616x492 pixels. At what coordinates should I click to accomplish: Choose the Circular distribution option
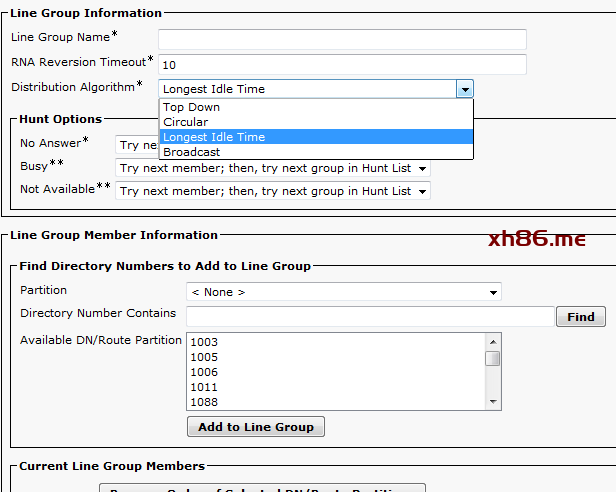[x=186, y=122]
